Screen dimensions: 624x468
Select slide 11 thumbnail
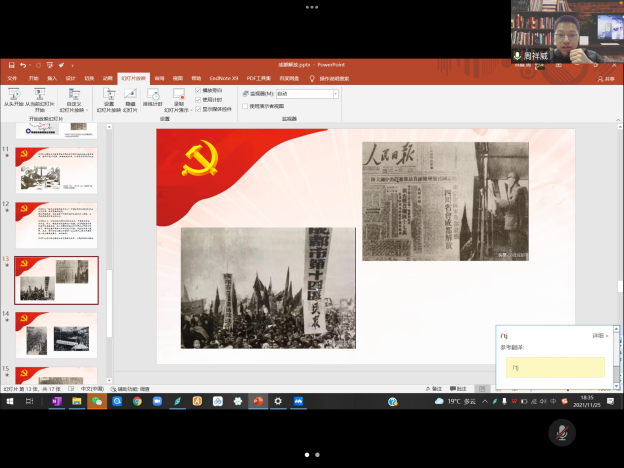[x=56, y=170]
